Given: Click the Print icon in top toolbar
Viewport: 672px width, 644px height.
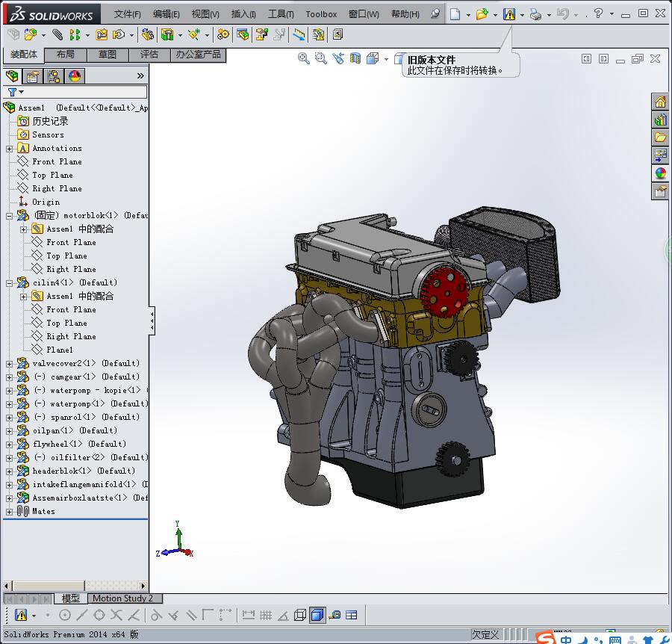Looking at the screenshot, I should pyautogui.click(x=535, y=14).
